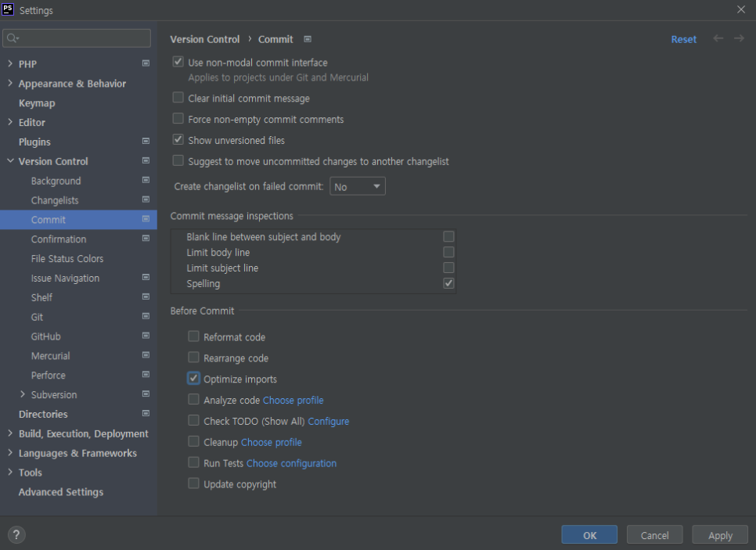Click the project icon beside Shelf
The width and height of the screenshot is (756, 550).
[x=146, y=297]
